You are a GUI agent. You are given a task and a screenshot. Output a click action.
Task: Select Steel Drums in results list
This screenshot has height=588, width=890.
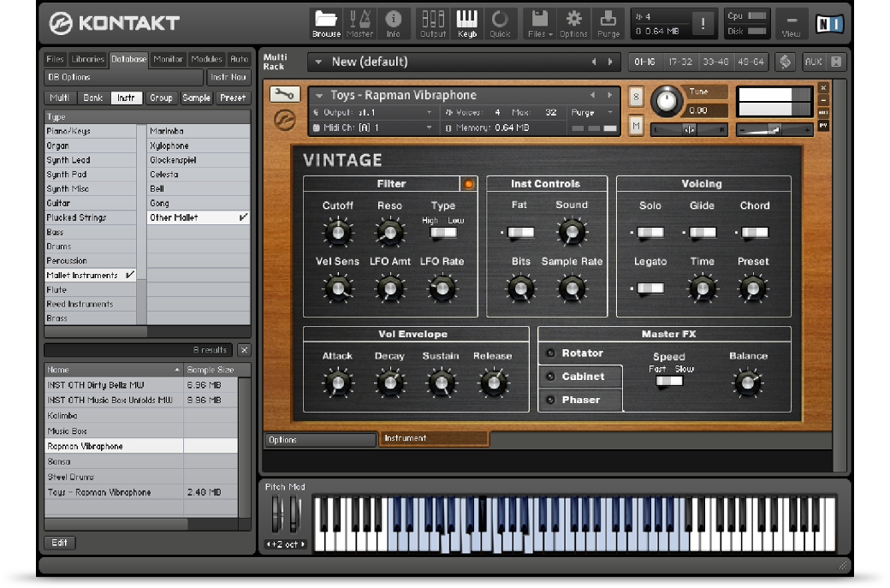(71, 477)
